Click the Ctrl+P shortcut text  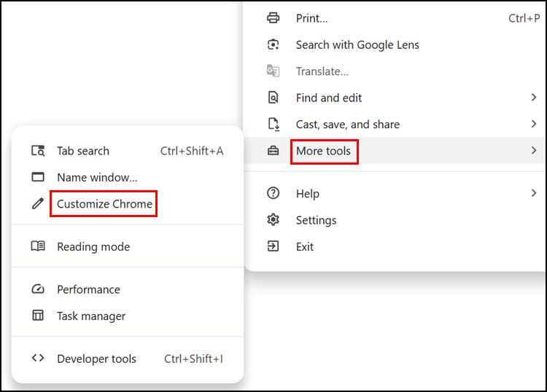[524, 18]
